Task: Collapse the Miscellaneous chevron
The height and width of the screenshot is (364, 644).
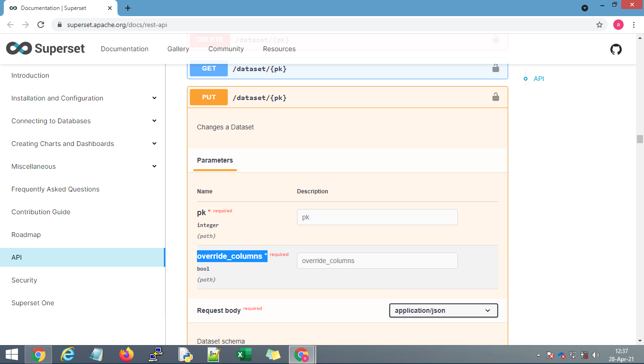Action: click(x=154, y=166)
